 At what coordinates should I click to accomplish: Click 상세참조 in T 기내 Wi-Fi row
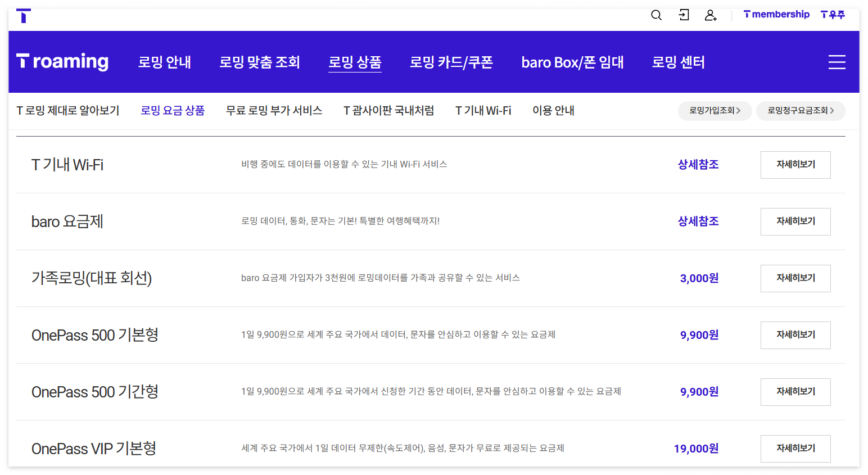pyautogui.click(x=698, y=165)
